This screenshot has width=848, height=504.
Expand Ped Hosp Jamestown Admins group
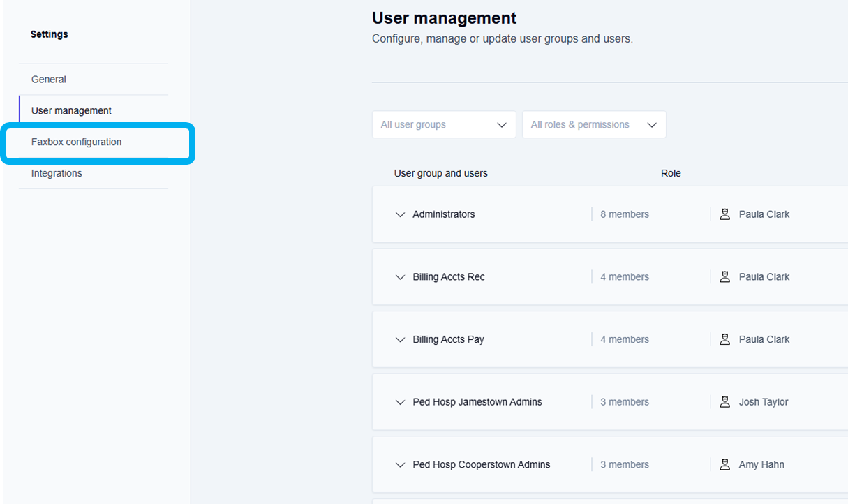point(400,402)
